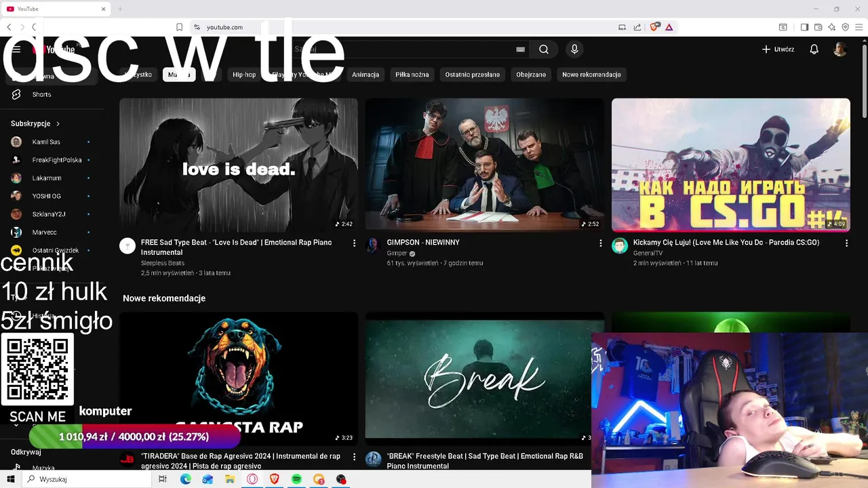
Task: Select the Ostatnio przesłane filter chip
Action: click(x=473, y=75)
